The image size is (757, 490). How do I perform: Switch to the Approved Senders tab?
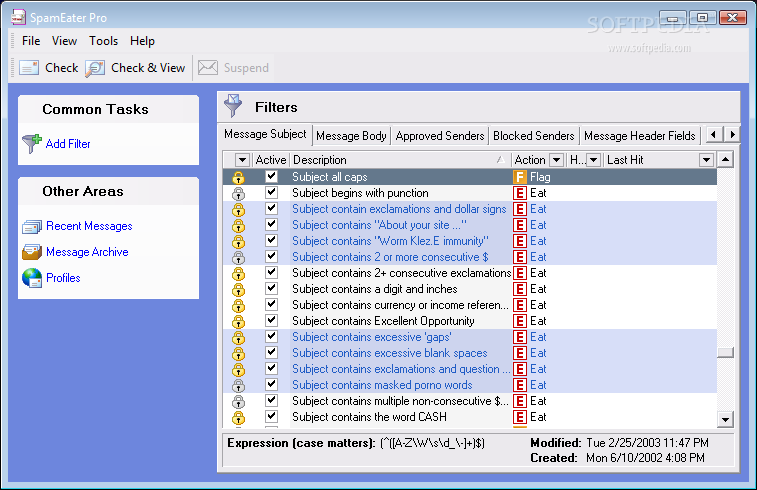440,136
